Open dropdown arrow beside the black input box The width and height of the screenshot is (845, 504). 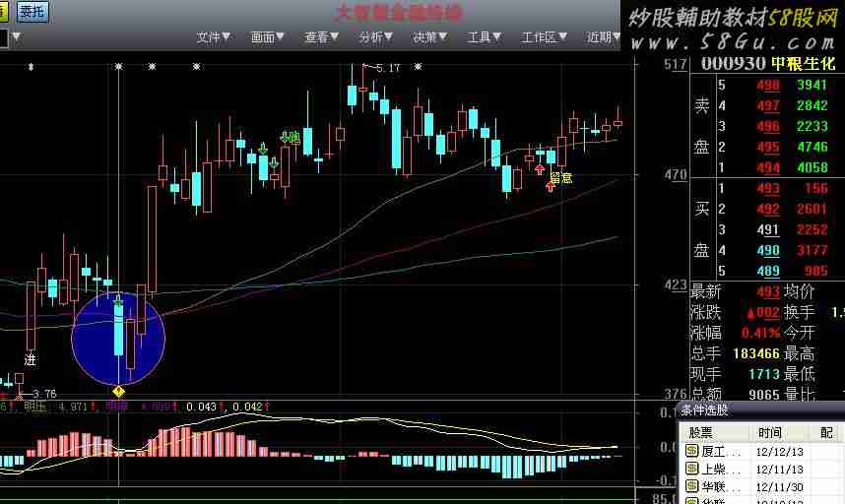(17, 37)
